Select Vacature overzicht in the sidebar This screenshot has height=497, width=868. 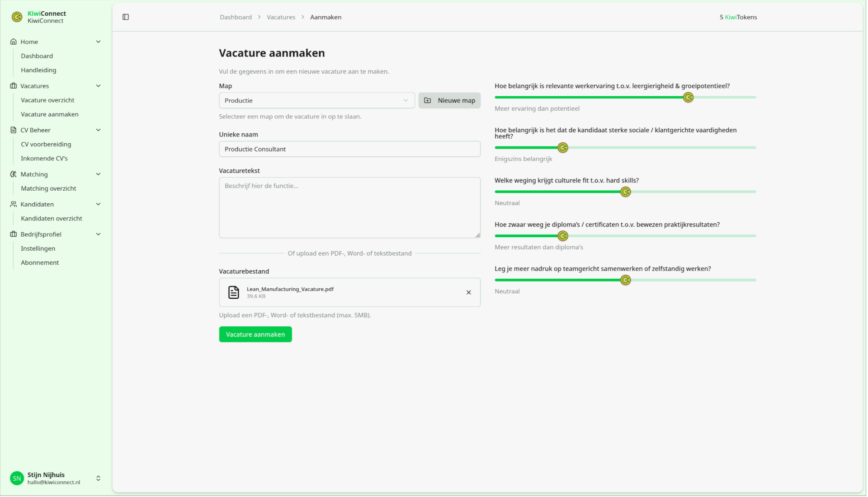pos(47,100)
